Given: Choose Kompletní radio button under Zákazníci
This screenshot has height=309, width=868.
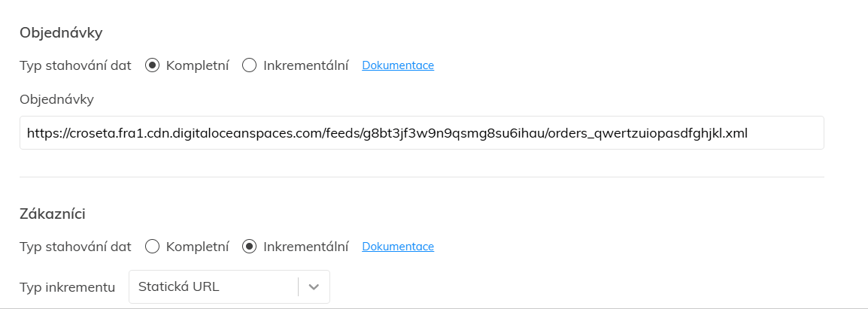Looking at the screenshot, I should [x=153, y=247].
